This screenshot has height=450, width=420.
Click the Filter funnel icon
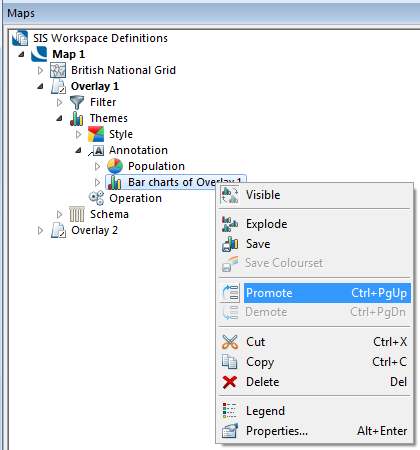pyautogui.click(x=77, y=102)
